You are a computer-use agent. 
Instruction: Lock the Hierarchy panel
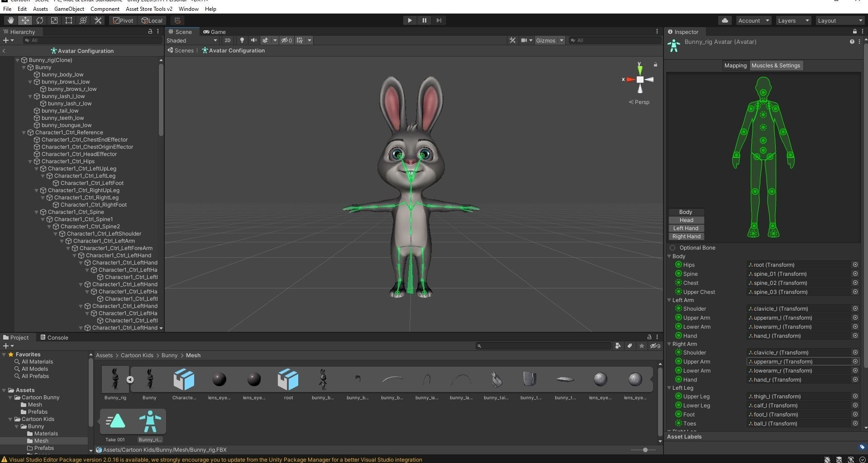(x=150, y=32)
